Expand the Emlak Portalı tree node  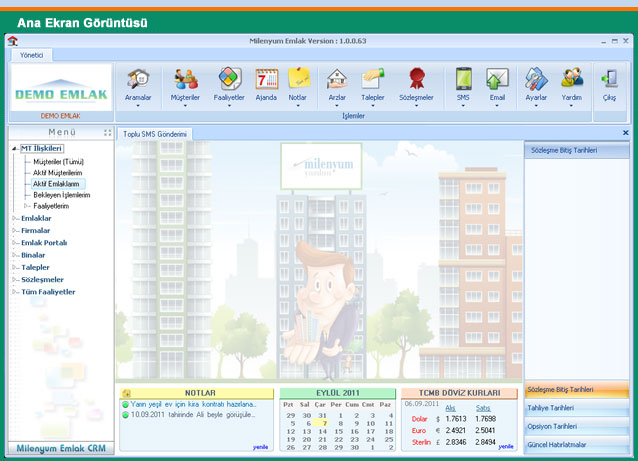tap(15, 243)
